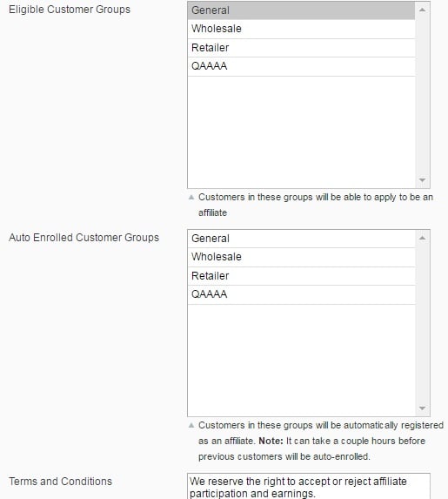Viewport: 448px width, 499px height.
Task: Click the Eligible Customer Groups label
Action: pos(70,10)
